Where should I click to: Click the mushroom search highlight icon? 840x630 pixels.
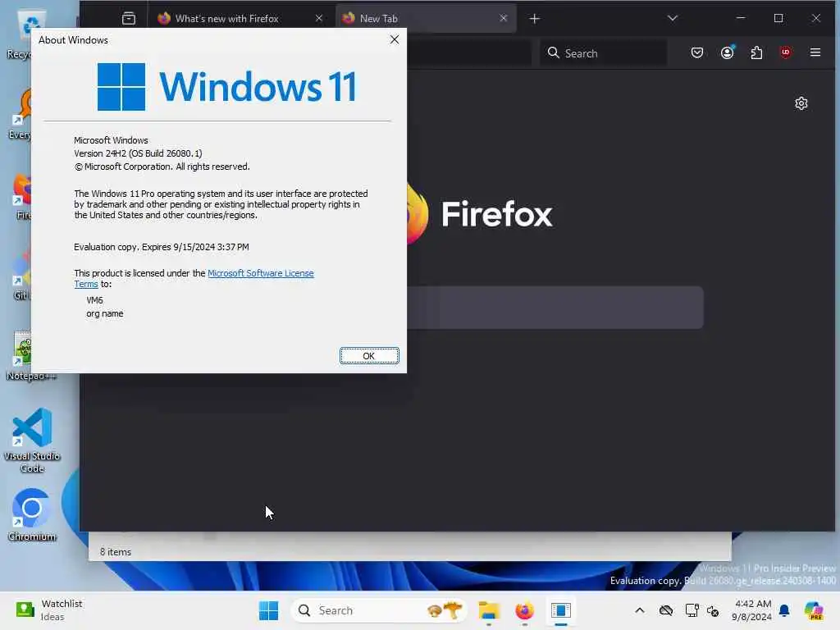[x=445, y=610]
